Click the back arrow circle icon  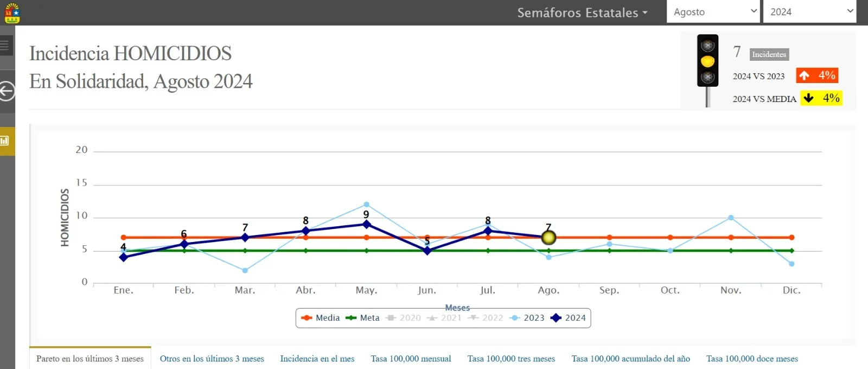[x=6, y=91]
